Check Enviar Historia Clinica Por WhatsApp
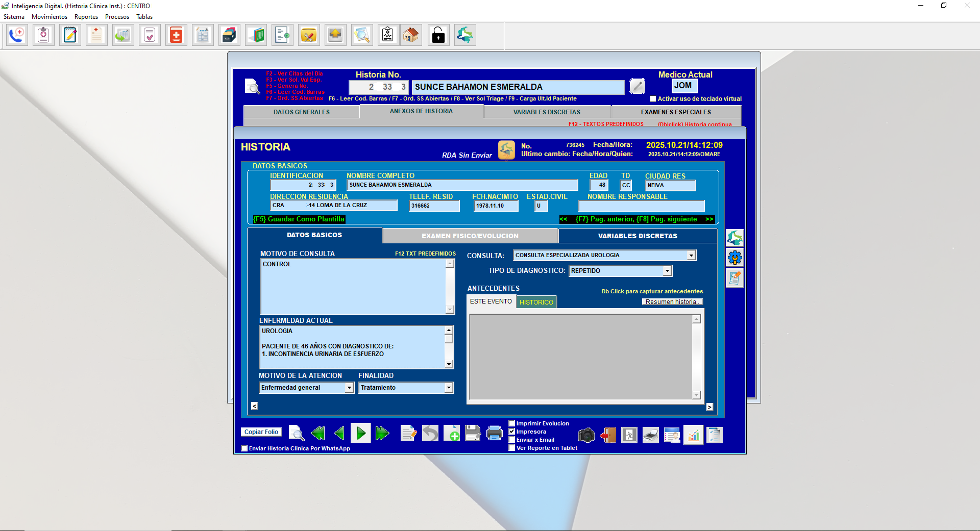Viewport: 980px width, 531px height. point(244,448)
